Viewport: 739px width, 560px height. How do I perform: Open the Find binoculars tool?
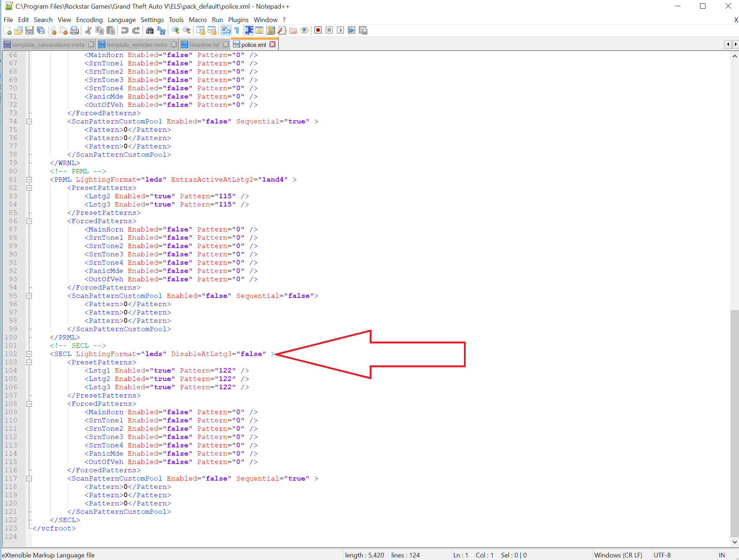(150, 30)
